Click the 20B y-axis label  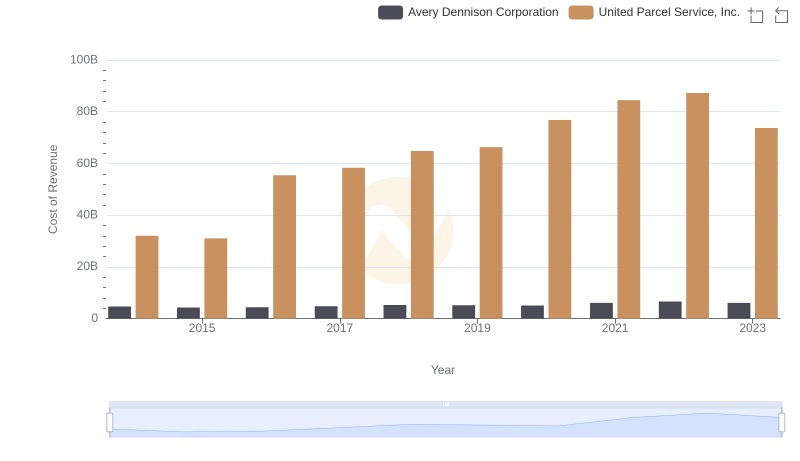[87, 266]
